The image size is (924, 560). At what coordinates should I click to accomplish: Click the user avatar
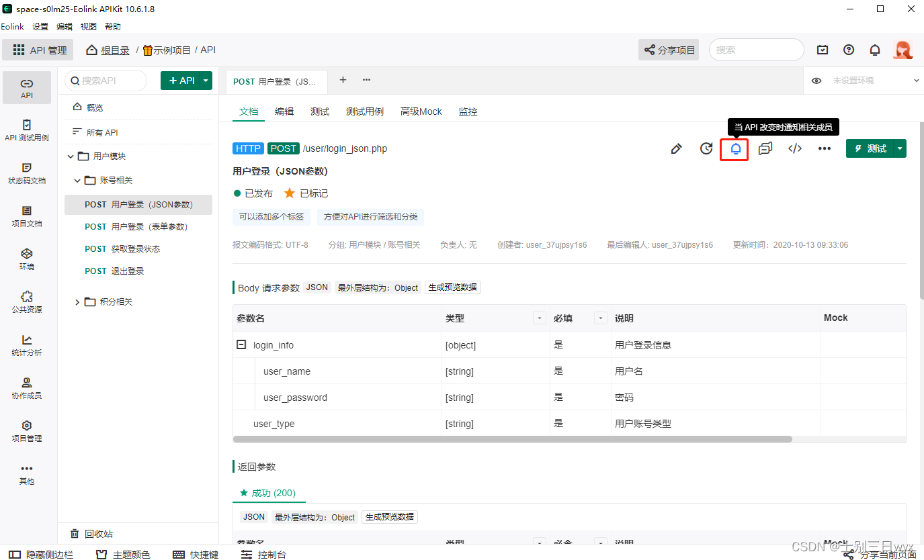[902, 50]
